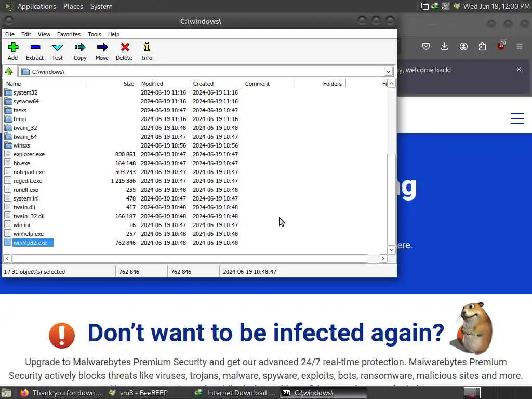Click the C:\windows\ taskbar item
This screenshot has width=532, height=399.
pos(323,393)
